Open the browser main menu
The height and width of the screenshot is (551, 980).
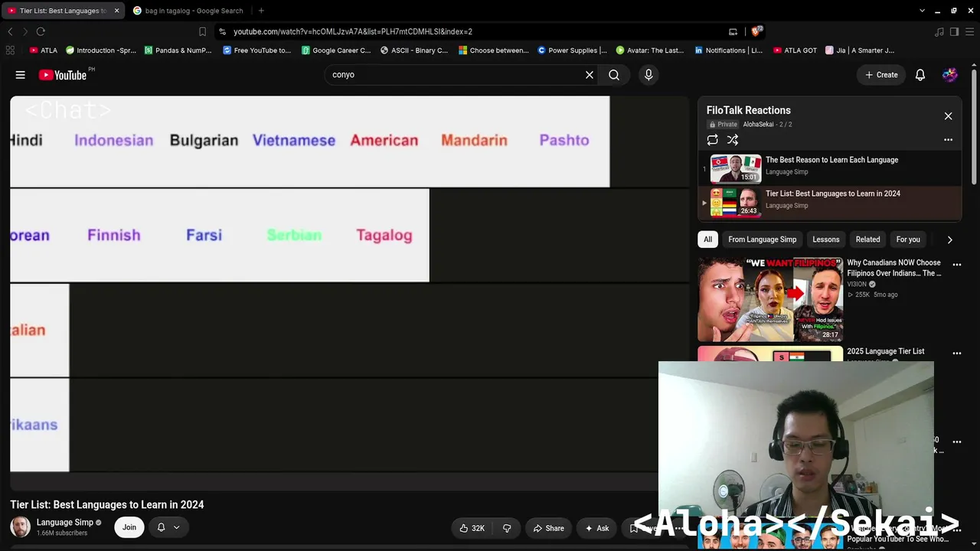point(970,31)
